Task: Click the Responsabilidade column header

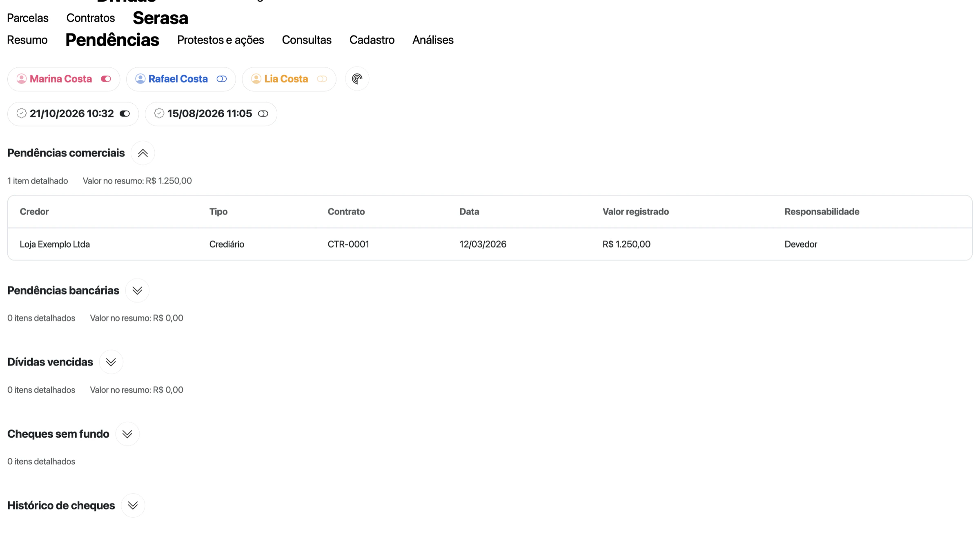Action: tap(822, 212)
